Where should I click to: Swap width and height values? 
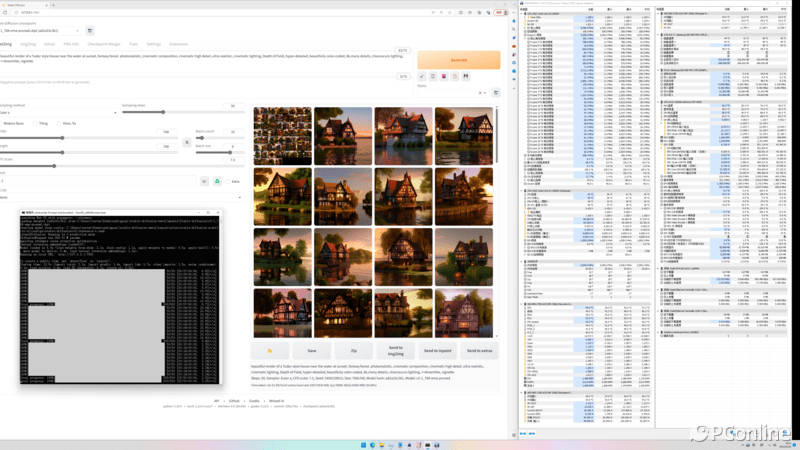coord(187,142)
